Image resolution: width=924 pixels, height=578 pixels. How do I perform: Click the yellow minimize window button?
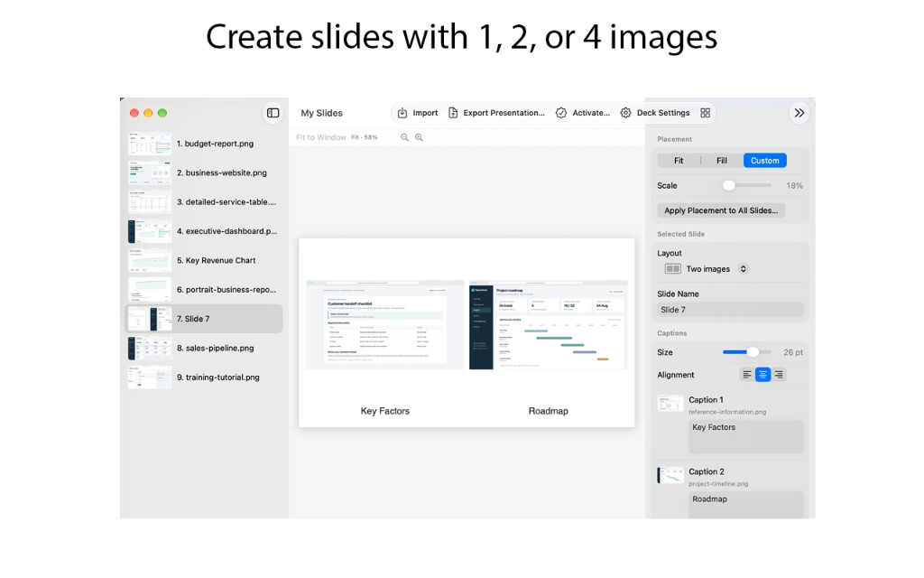(x=149, y=113)
